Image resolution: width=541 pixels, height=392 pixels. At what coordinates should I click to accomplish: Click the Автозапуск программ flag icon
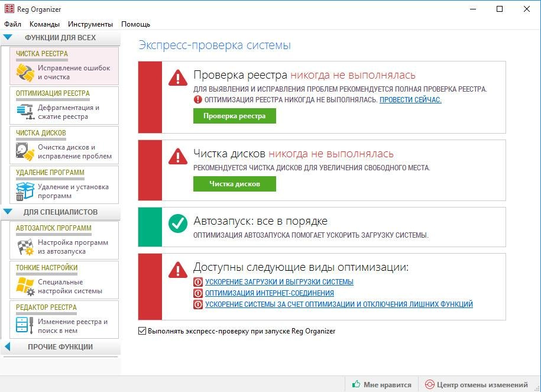(x=25, y=247)
